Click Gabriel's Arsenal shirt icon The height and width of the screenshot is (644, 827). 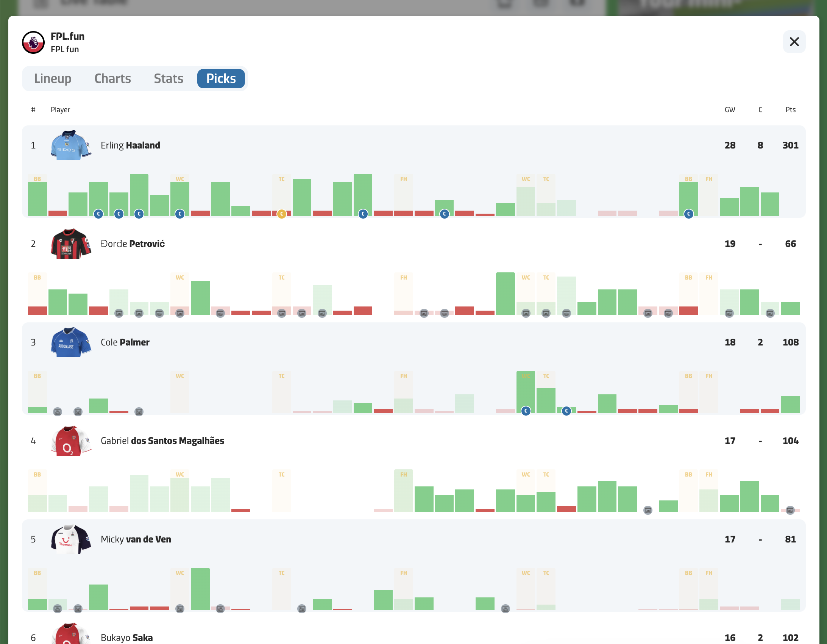click(x=71, y=441)
